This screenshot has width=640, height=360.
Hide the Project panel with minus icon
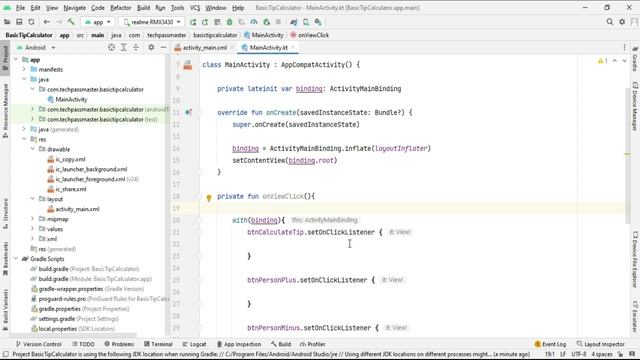pos(163,48)
